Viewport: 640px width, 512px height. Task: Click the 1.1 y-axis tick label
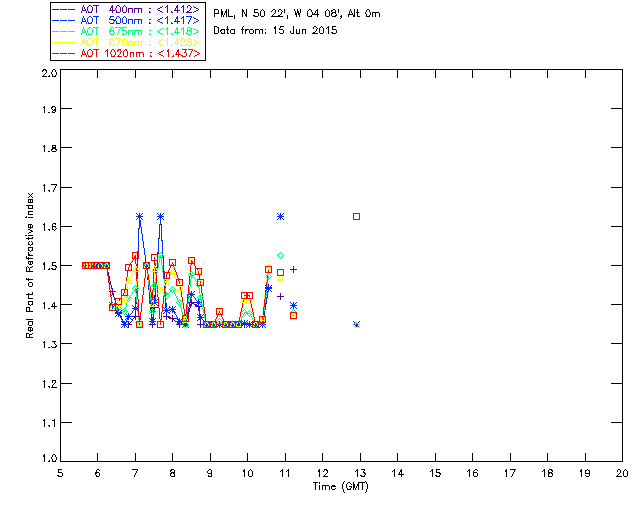[49, 423]
